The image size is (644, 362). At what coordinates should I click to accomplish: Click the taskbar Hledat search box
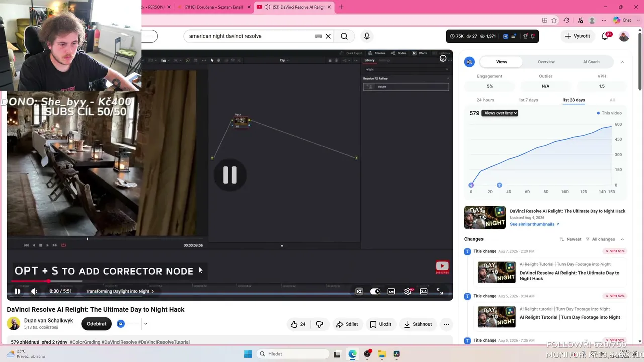click(x=292, y=354)
